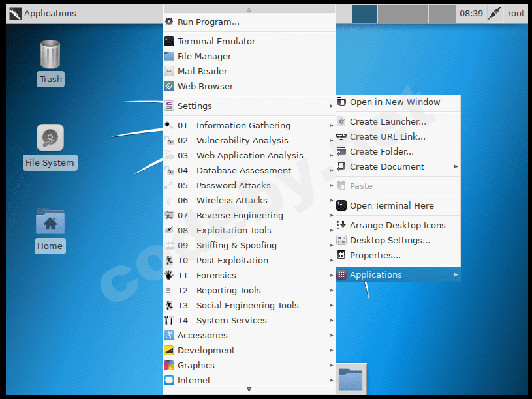Open Properties... entry
The width and height of the screenshot is (532, 399).
coord(398,255)
